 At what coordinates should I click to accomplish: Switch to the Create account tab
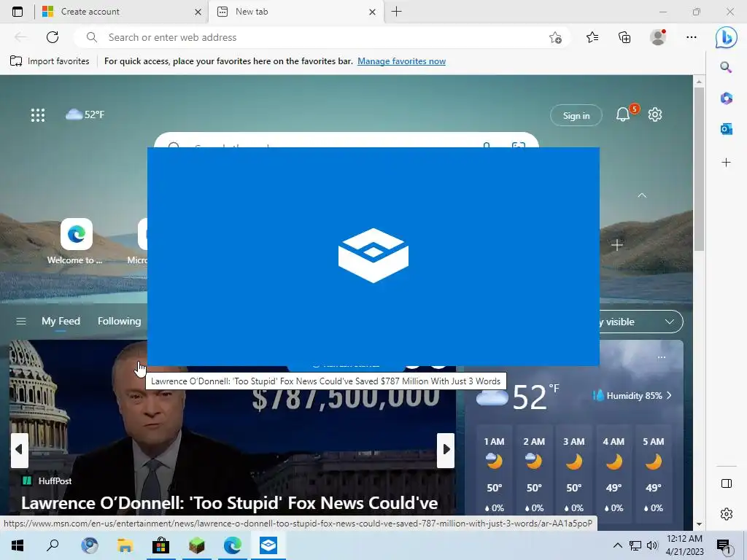tap(122, 12)
